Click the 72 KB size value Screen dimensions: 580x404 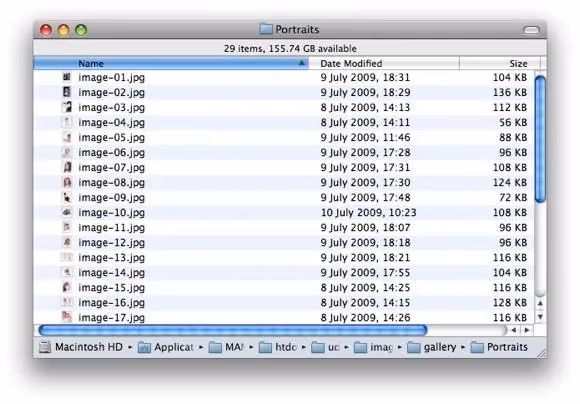(513, 197)
